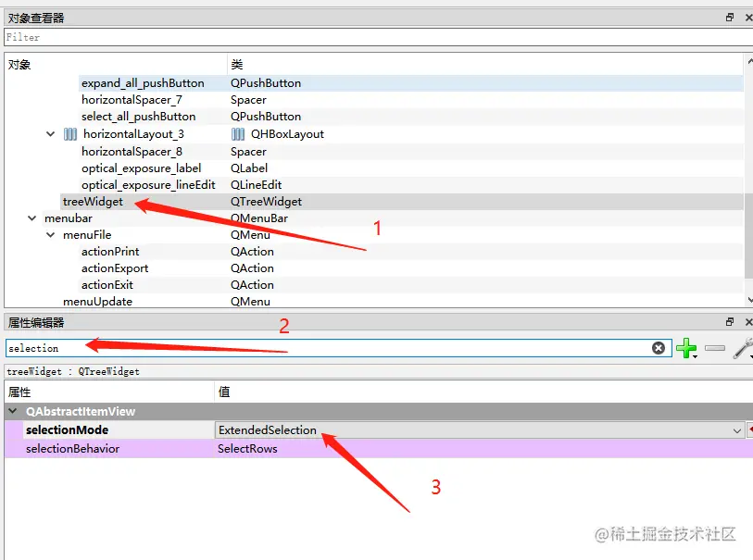The width and height of the screenshot is (753, 560).
Task: Click the Object Inspector Filter field
Action: click(x=379, y=37)
